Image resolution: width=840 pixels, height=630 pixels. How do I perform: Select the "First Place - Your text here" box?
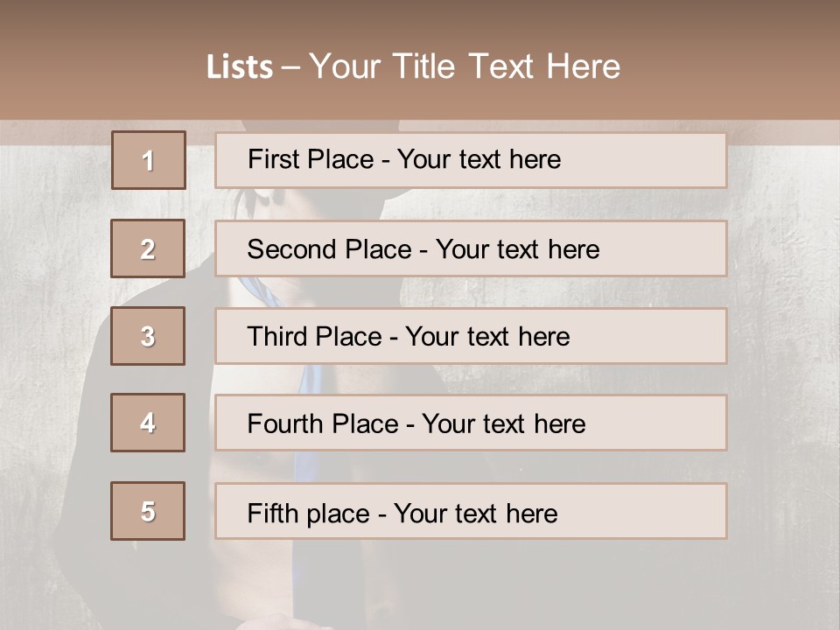470,160
